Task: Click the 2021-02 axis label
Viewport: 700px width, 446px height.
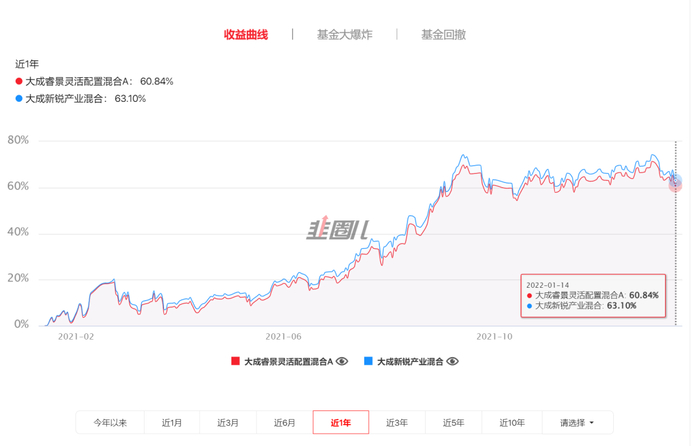Action: click(x=76, y=337)
